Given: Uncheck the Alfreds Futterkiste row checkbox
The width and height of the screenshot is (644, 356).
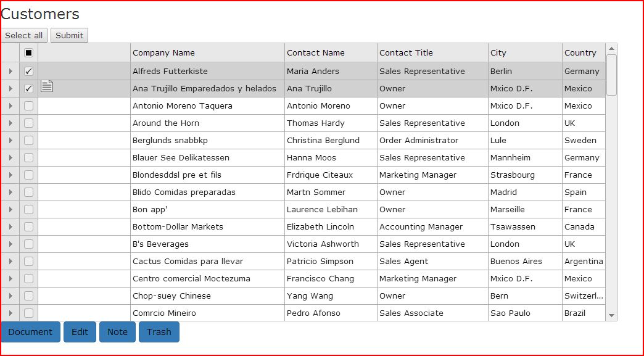Looking at the screenshot, I should coord(28,72).
